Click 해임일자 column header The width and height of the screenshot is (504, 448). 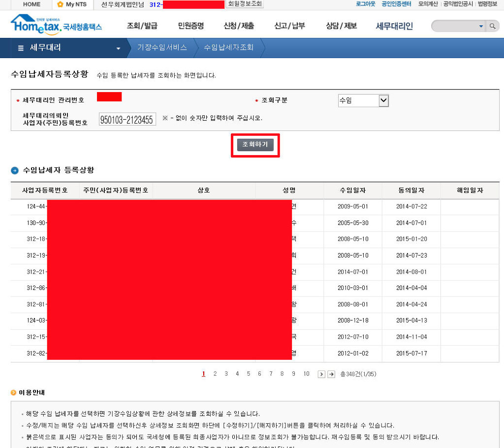(x=470, y=191)
